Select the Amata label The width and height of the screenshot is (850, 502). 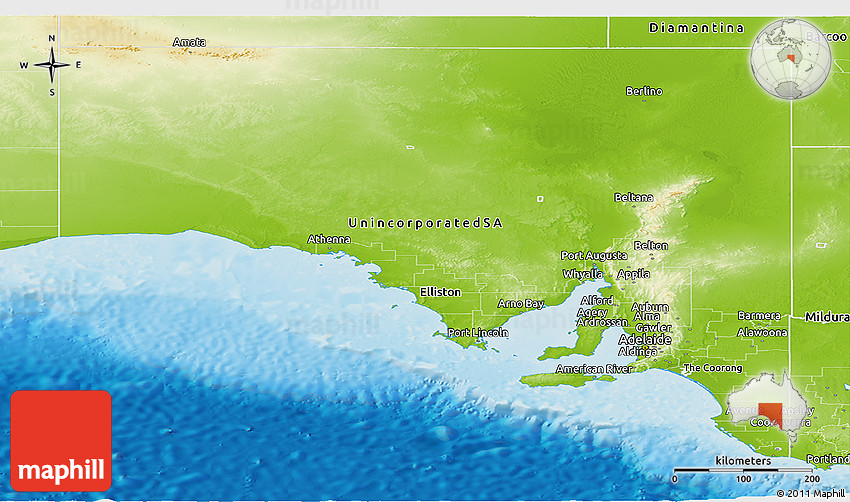[x=189, y=42]
